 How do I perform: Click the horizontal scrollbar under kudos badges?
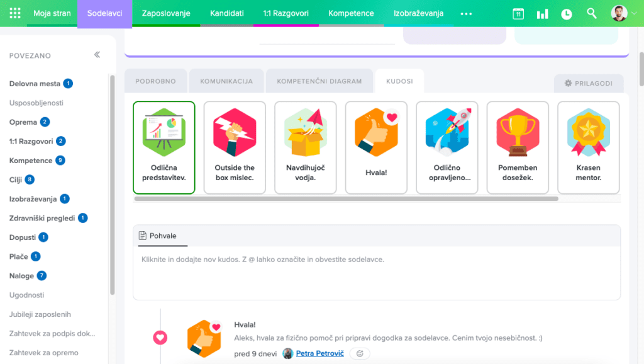coord(346,199)
